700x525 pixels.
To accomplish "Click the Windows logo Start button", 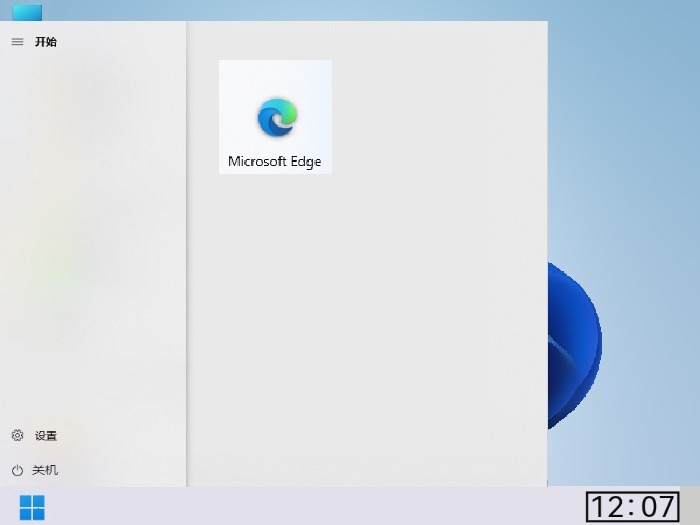I will (x=32, y=507).
